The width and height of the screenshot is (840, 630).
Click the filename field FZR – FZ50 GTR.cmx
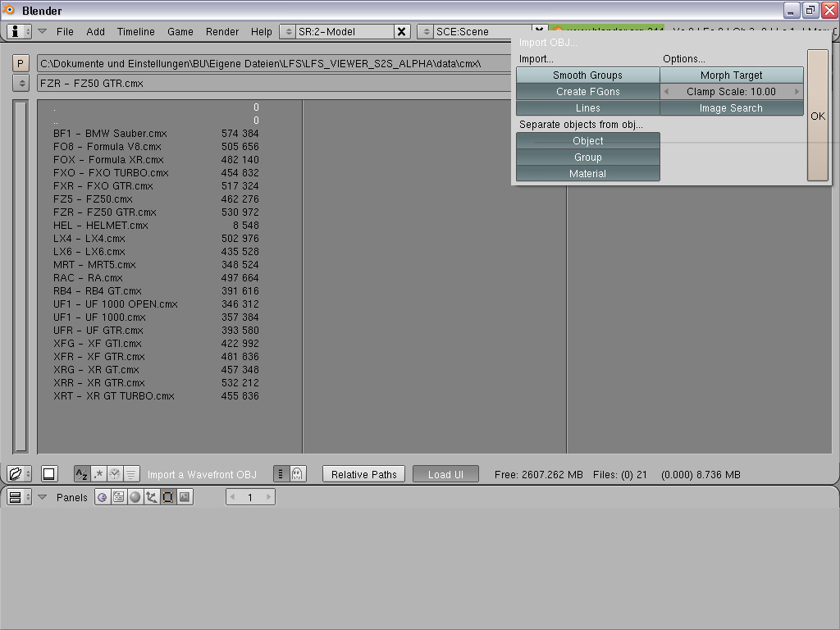pos(274,83)
